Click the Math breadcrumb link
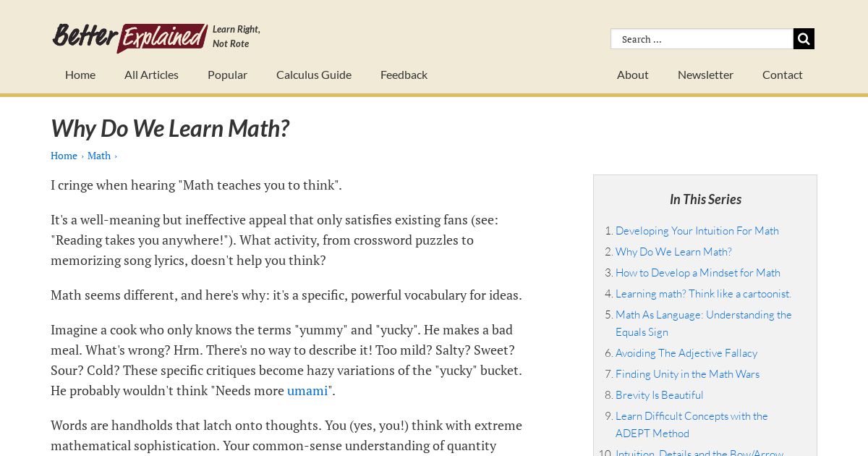Viewport: 868px width, 456px height. pos(99,156)
